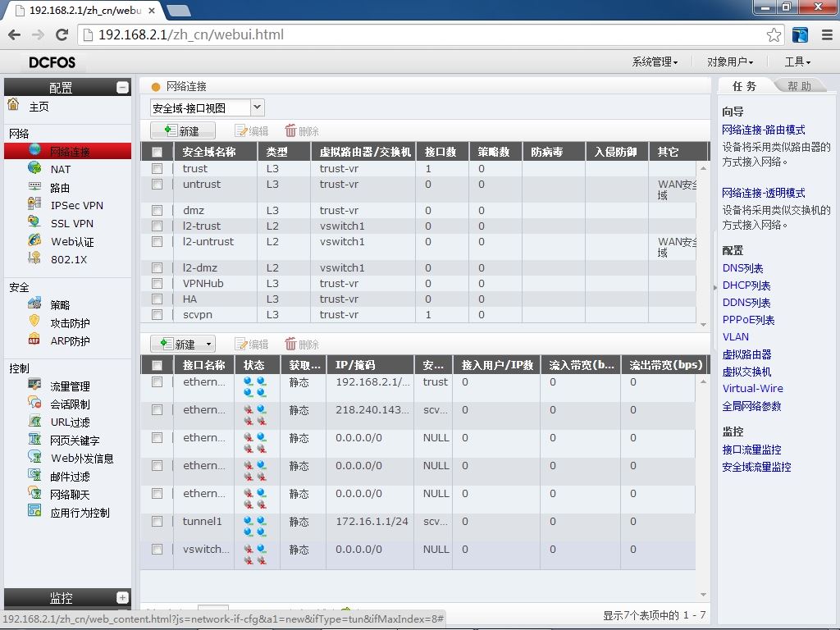Open Web认证 via its icon
The image size is (840, 630).
pos(34,240)
